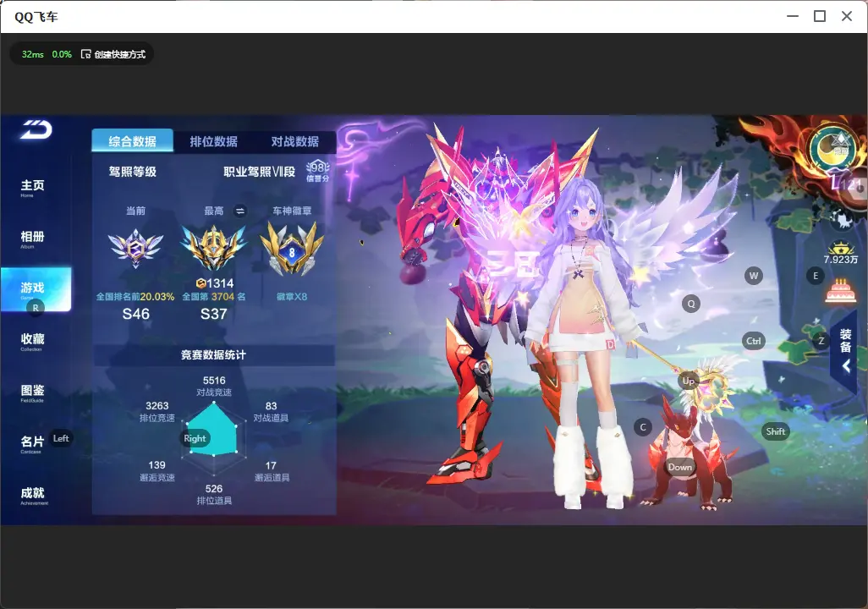Switch to the 综合数据 tab

[x=132, y=141]
